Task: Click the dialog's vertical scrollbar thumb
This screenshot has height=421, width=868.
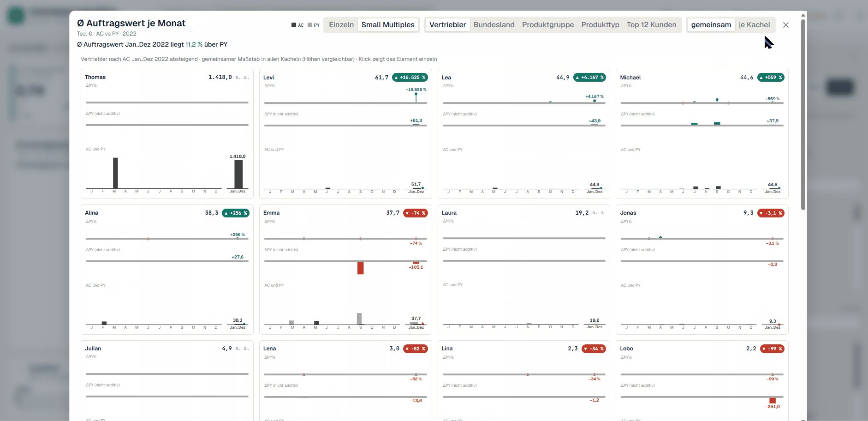Action: tap(803, 114)
